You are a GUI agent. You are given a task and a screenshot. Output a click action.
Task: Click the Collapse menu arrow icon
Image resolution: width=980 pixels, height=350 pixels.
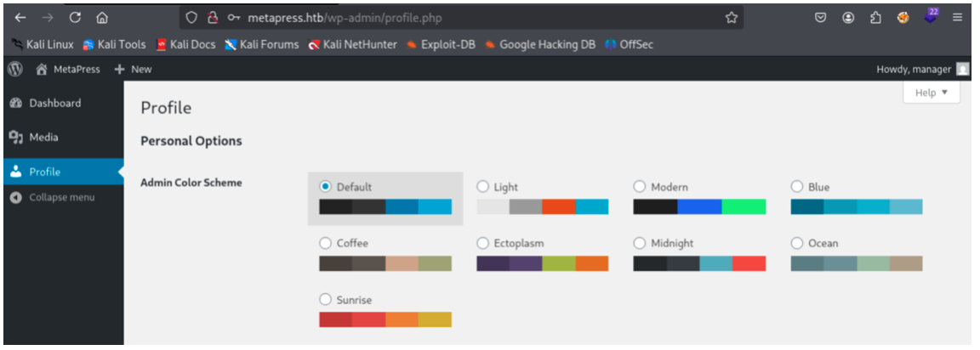pos(16,197)
